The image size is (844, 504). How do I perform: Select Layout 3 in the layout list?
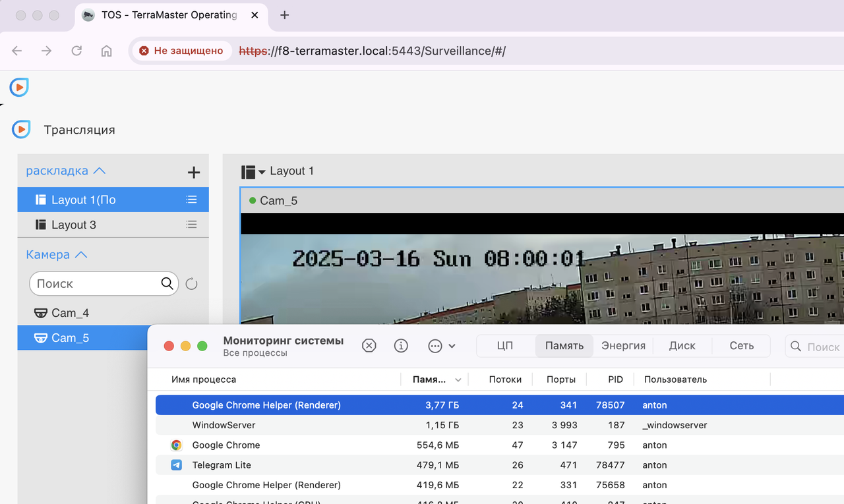pyautogui.click(x=113, y=225)
